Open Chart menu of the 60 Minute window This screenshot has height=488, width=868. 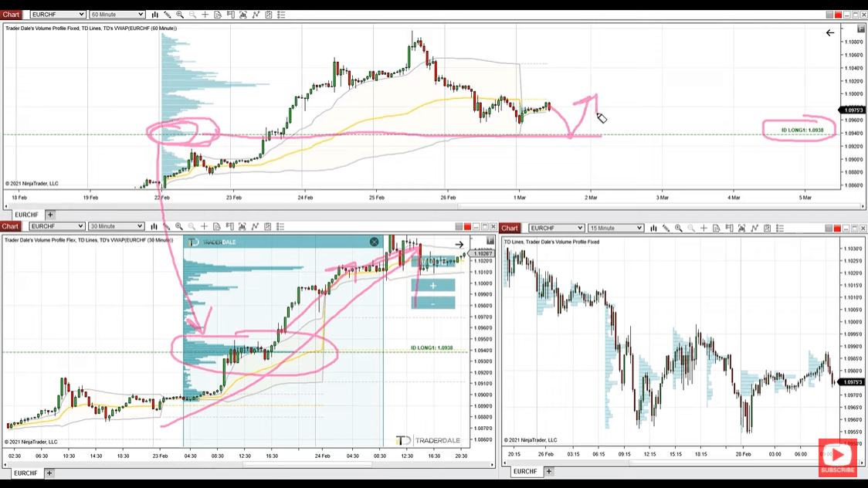pyautogui.click(x=11, y=15)
